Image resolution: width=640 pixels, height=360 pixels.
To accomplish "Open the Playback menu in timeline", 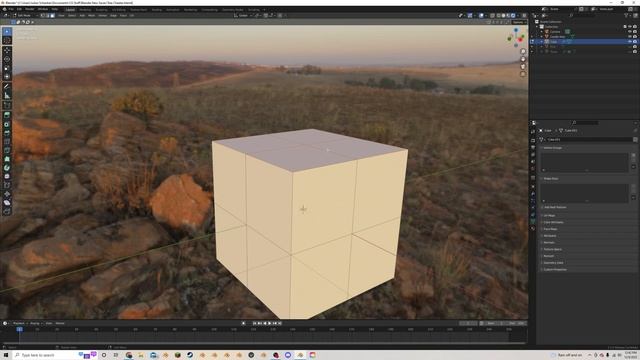I will tap(19, 323).
